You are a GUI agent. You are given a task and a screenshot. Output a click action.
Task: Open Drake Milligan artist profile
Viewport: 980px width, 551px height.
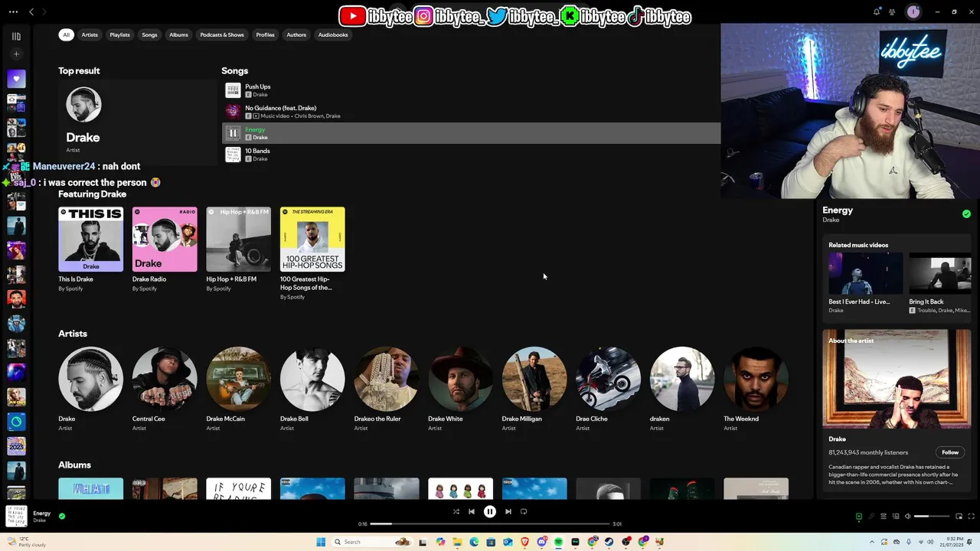(534, 389)
